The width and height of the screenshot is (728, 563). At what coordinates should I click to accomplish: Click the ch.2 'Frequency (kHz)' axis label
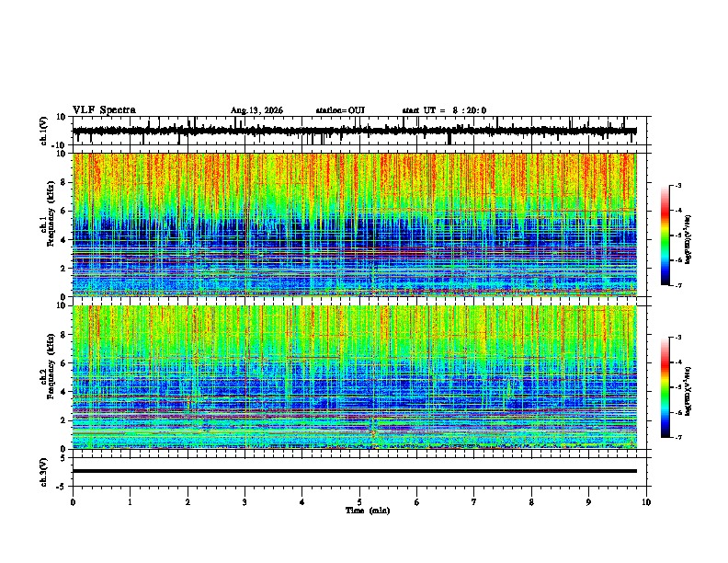click(51, 366)
